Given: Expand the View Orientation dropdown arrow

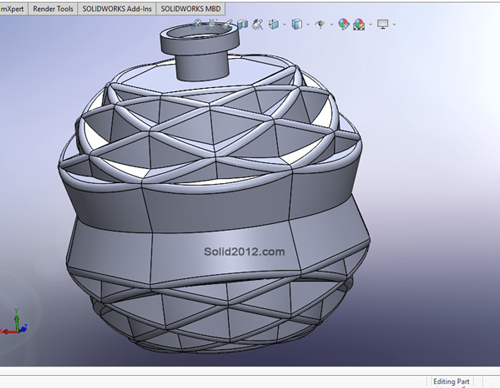Looking at the screenshot, I should point(284,25).
